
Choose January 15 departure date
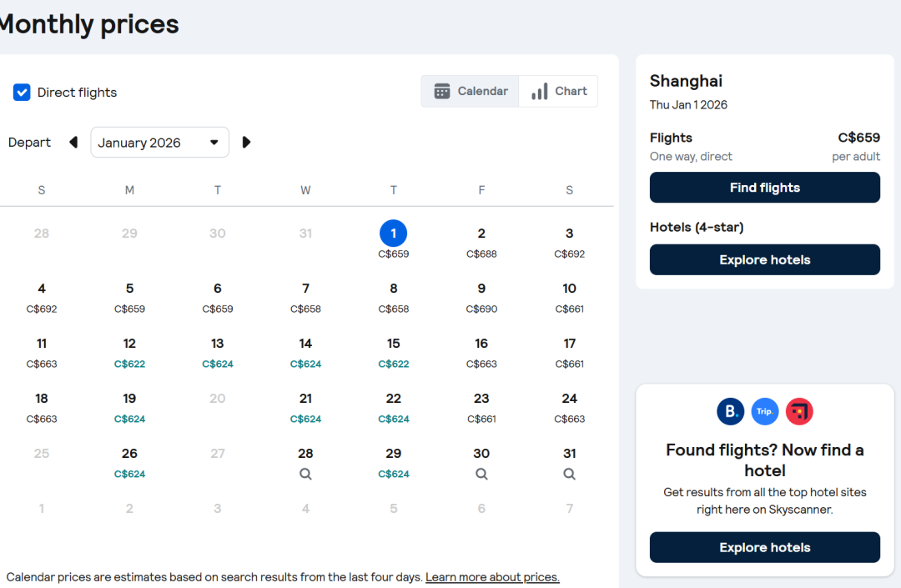(393, 352)
